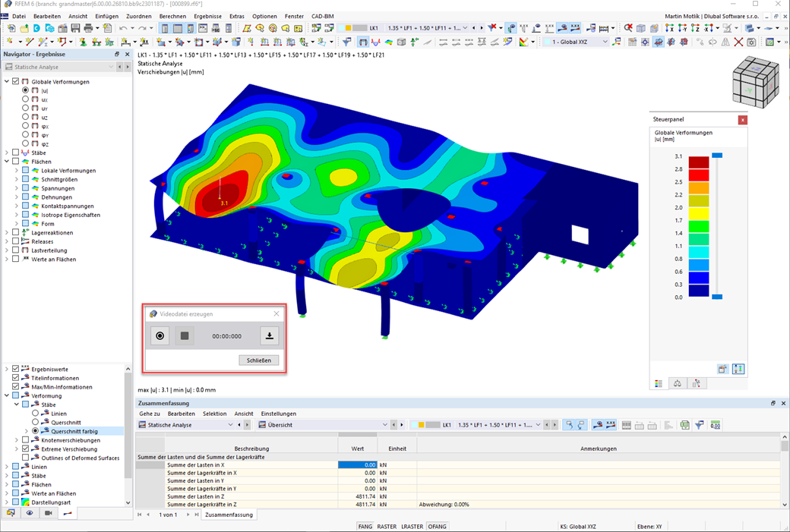Screen dimensions: 790x532
Task: Uncheck the Ergebniswerte checkbox
Action: [x=16, y=369]
